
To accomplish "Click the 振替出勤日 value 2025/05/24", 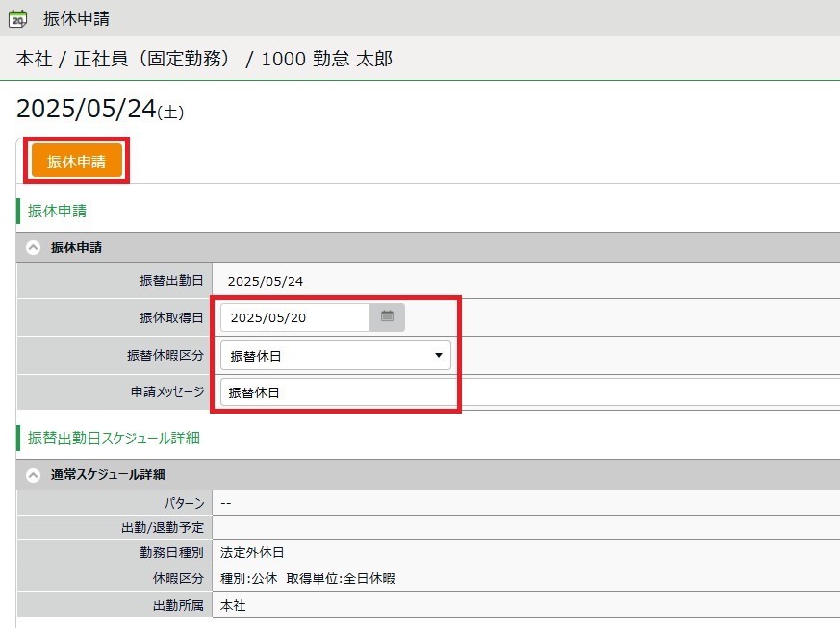I will [x=265, y=281].
